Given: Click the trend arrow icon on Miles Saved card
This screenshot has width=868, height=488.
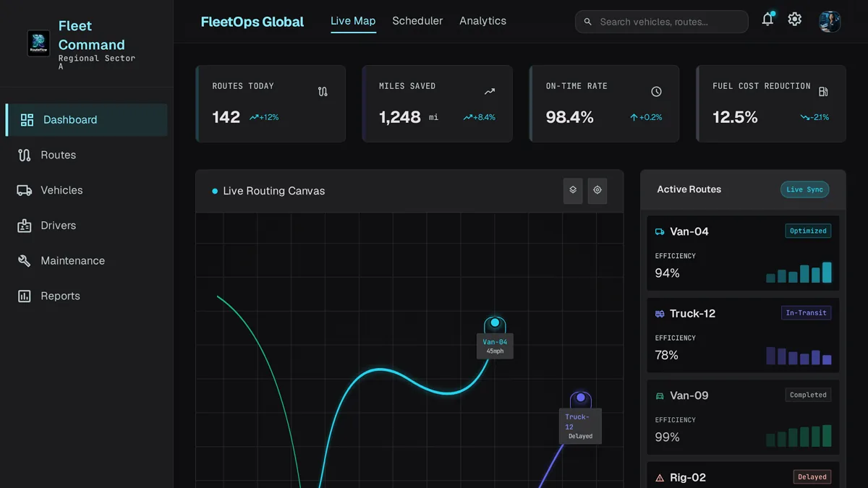Looking at the screenshot, I should click(x=490, y=92).
